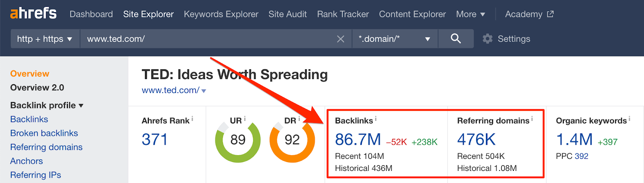
Task: Expand the www.ted.com/ link dropdown arrow
Action: (204, 91)
